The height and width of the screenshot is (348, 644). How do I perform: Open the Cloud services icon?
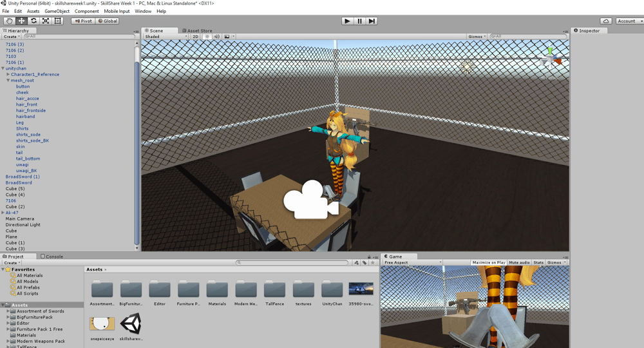(x=606, y=21)
